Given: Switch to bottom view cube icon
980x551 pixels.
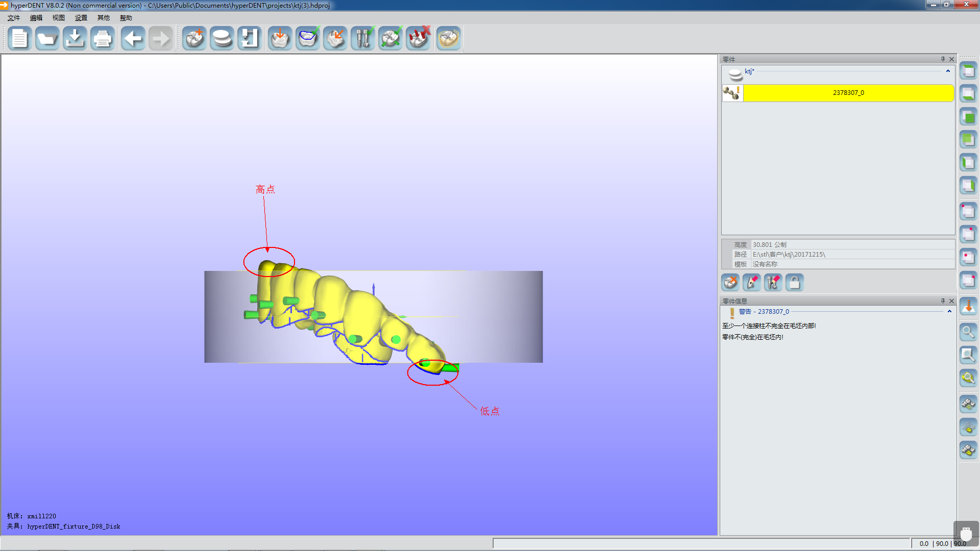Looking at the screenshot, I should [968, 94].
